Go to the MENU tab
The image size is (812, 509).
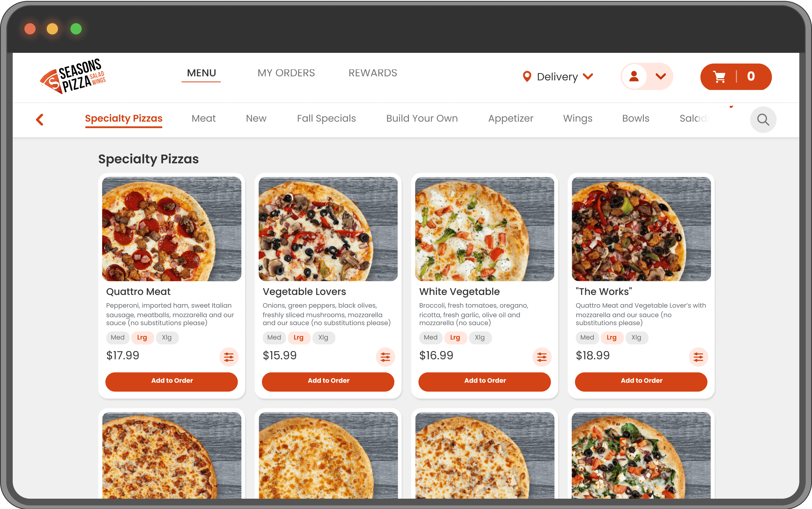(201, 73)
